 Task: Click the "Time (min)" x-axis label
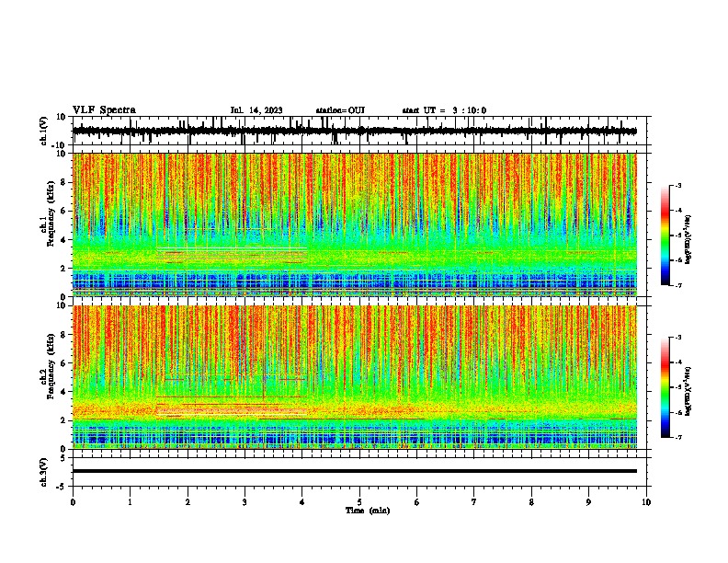pos(368,511)
